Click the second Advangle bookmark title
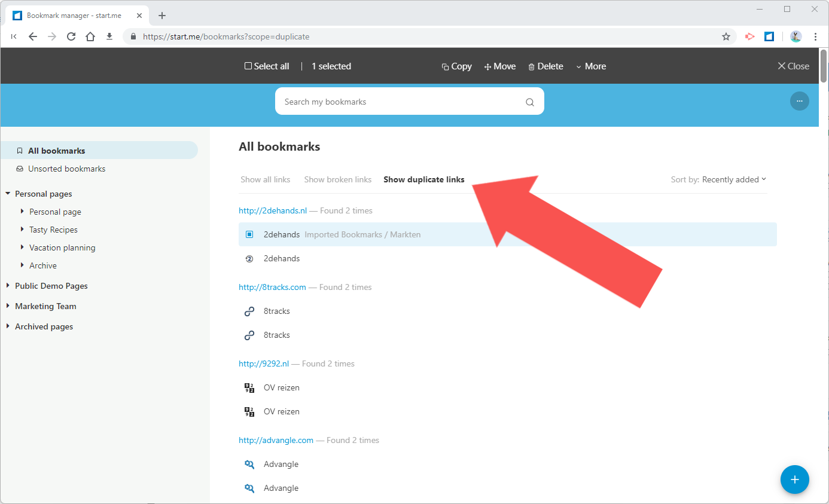 [x=281, y=488]
